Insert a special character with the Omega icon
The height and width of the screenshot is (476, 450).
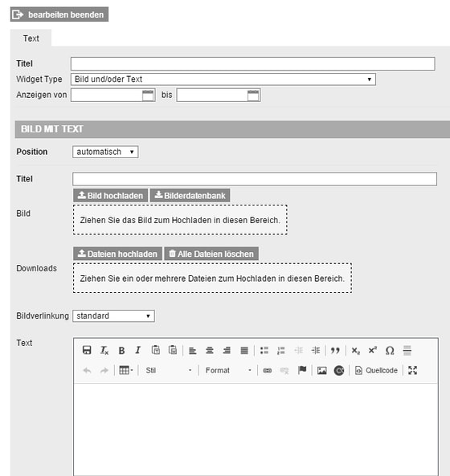[x=390, y=351]
